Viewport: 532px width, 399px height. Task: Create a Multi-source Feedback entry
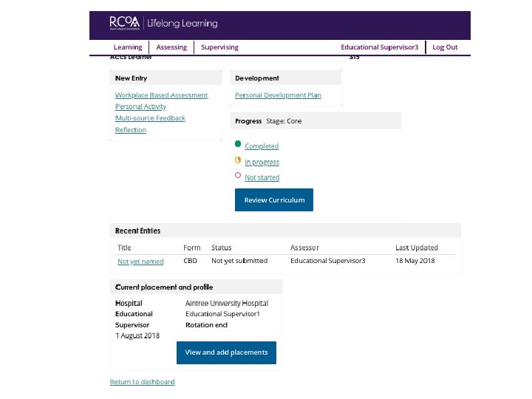(150, 118)
